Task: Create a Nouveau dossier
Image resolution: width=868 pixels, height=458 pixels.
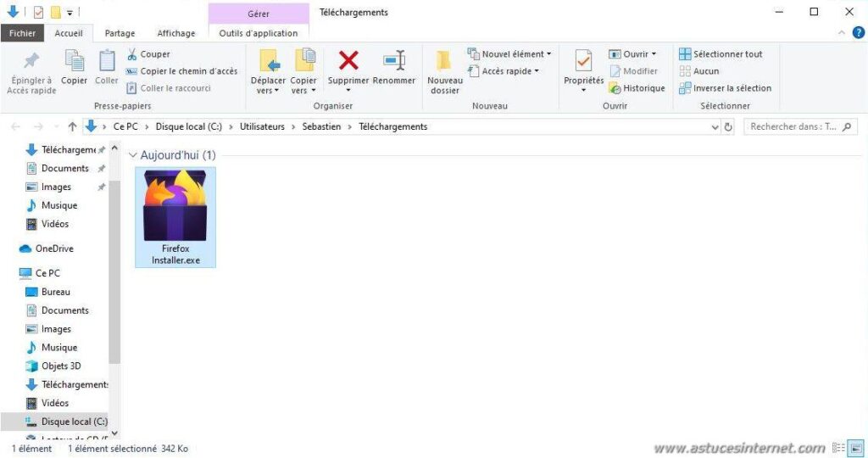Action: (445, 71)
